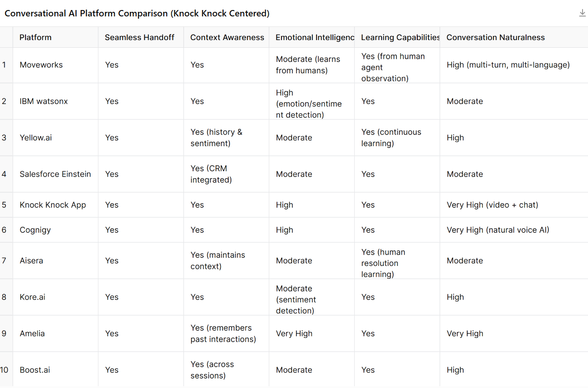Click the Learning Capabilities column header
This screenshot has height=388, width=588.
point(400,37)
